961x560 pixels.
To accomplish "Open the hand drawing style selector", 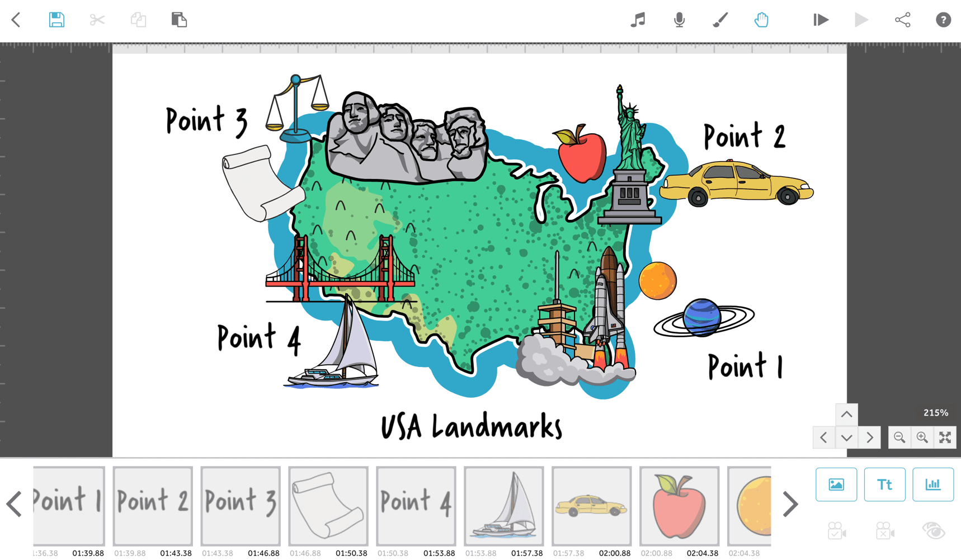I will 761,20.
